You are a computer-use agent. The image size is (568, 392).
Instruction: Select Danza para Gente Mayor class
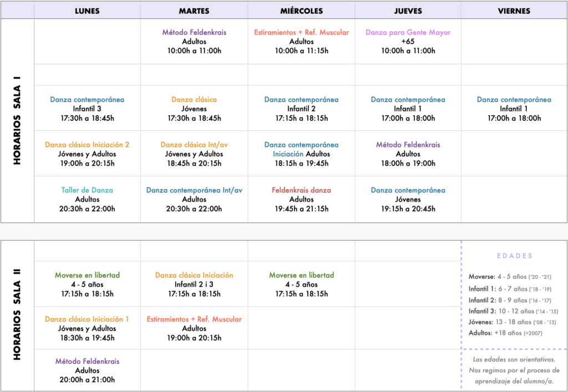coord(408,33)
